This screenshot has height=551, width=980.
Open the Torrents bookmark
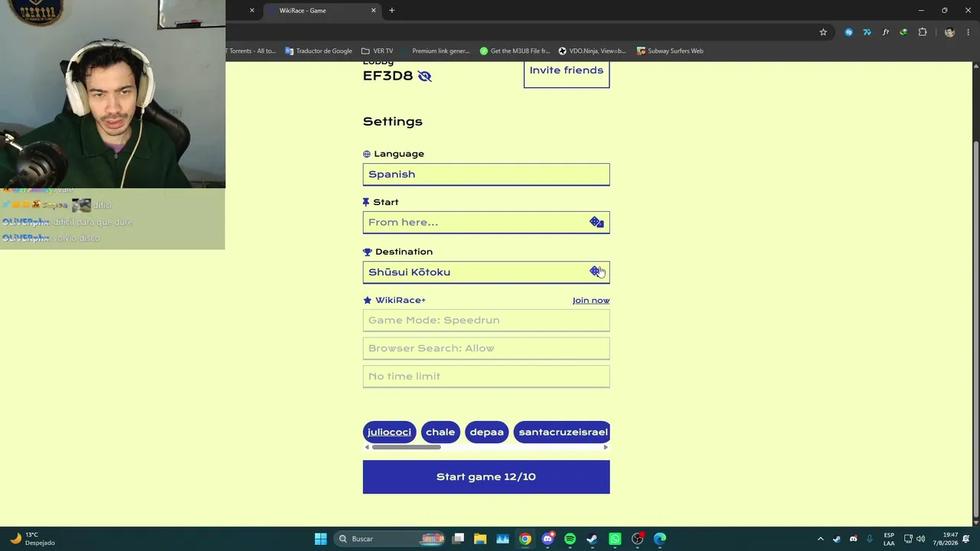251,51
